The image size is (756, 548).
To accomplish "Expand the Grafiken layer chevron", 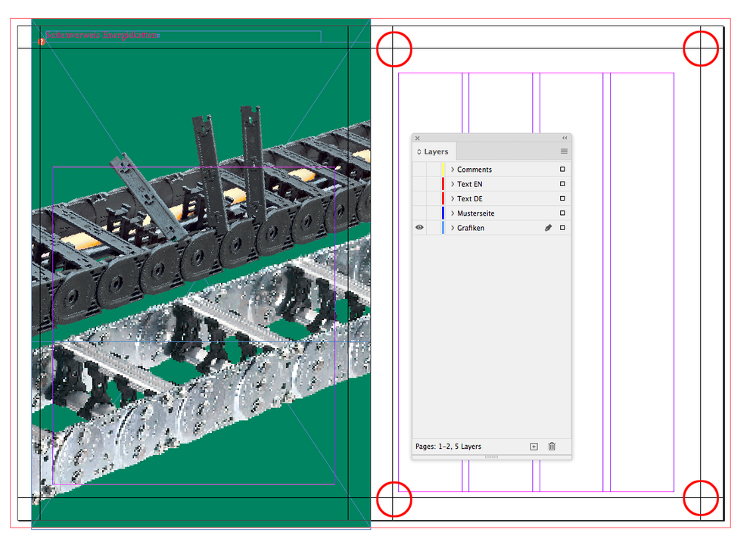I will (453, 227).
